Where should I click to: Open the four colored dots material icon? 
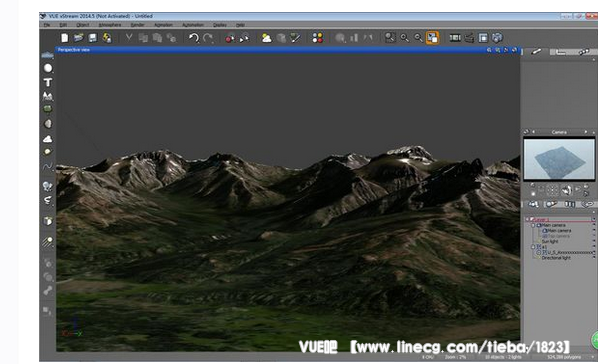click(317, 38)
